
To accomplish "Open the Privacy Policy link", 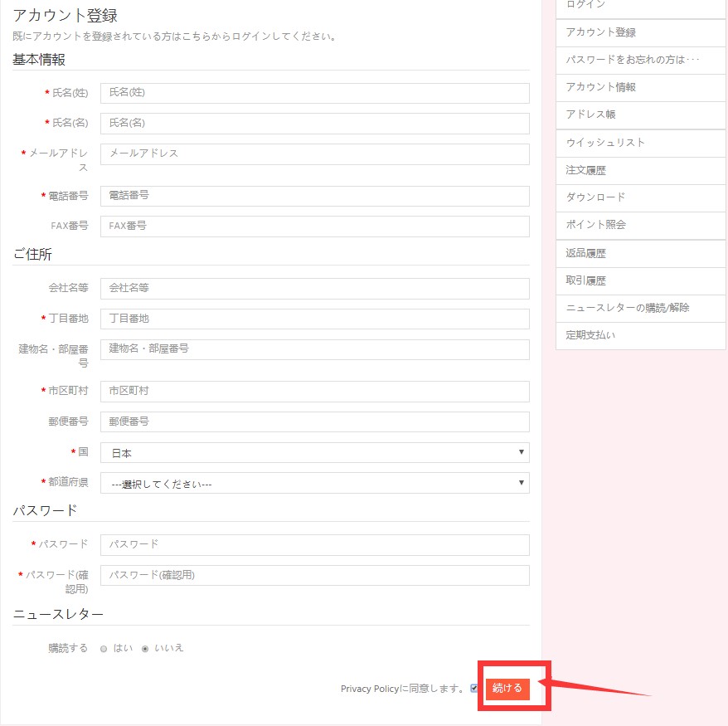I will coord(370,689).
